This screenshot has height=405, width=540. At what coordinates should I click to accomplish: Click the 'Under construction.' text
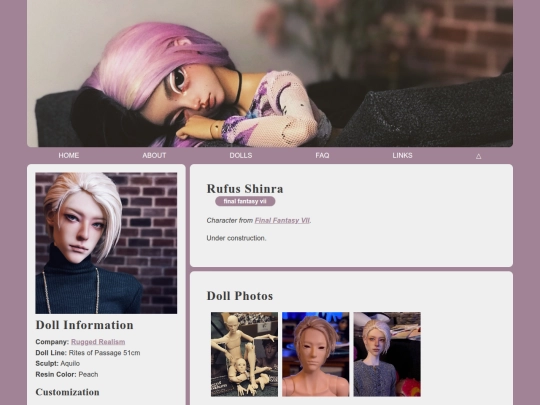coord(236,238)
